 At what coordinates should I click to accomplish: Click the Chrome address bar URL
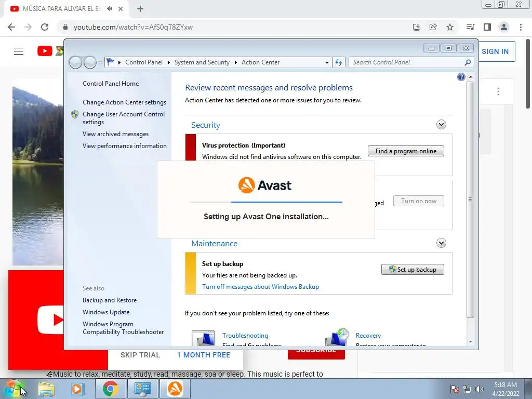click(x=133, y=27)
